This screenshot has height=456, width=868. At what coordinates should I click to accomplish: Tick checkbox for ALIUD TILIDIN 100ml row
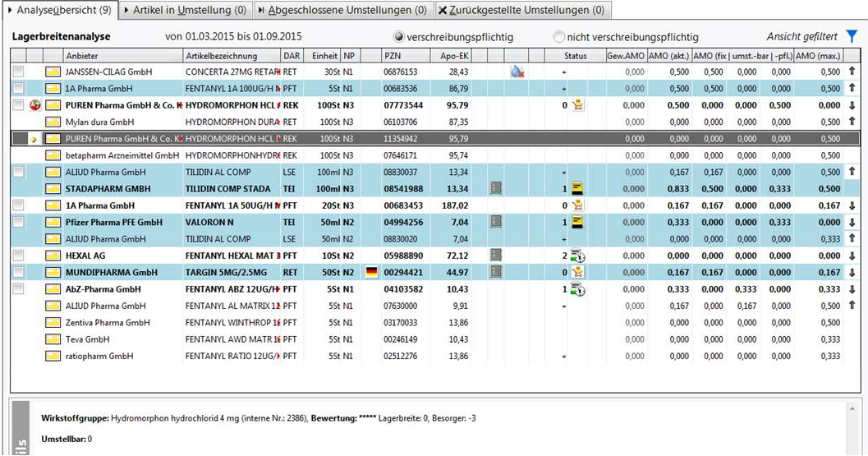[x=18, y=172]
